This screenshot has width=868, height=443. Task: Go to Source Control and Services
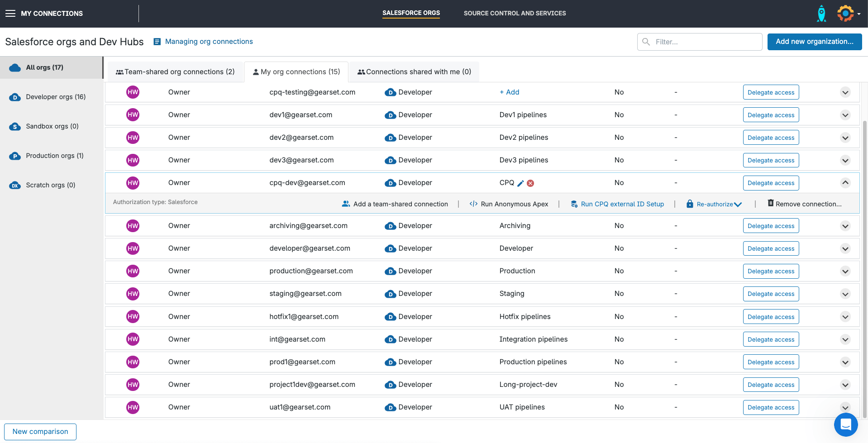point(515,14)
